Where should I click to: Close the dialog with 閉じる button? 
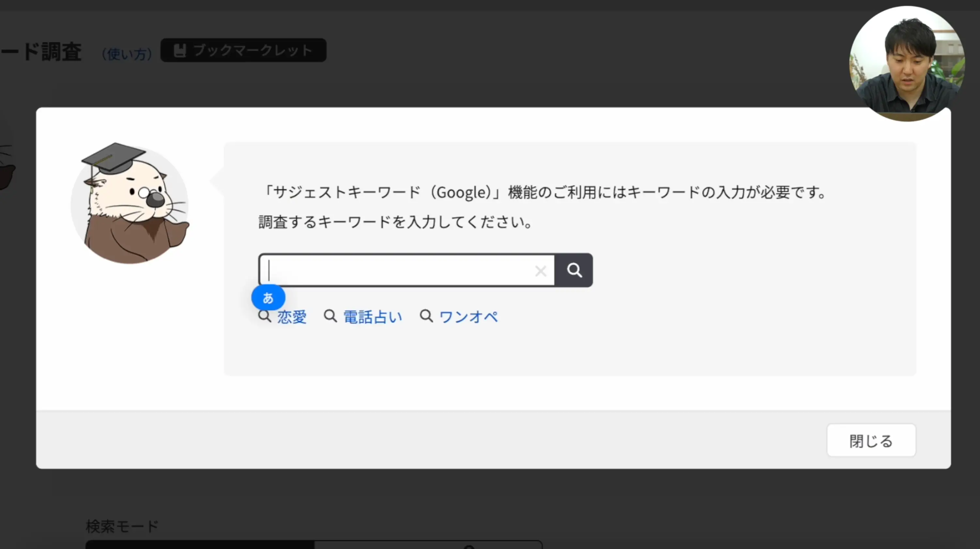click(871, 440)
